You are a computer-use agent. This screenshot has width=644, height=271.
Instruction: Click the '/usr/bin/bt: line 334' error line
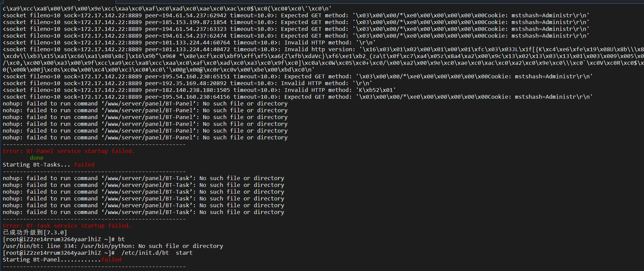(113, 246)
